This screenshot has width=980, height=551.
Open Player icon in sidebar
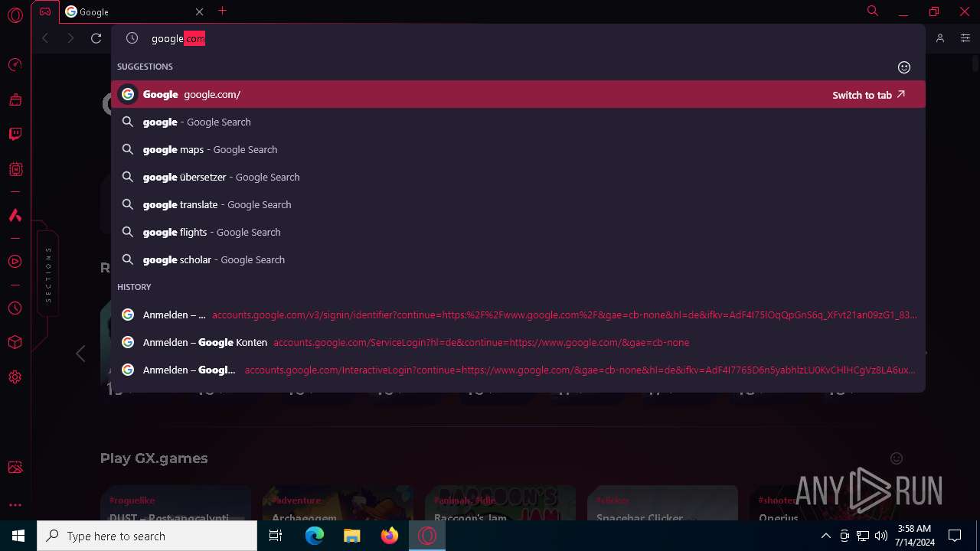pyautogui.click(x=15, y=262)
